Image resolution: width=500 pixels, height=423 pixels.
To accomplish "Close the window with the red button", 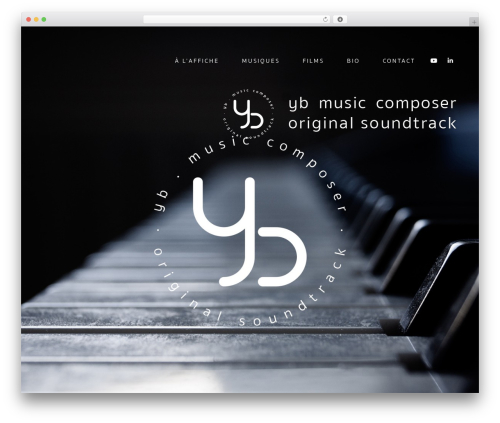I will click(x=29, y=19).
